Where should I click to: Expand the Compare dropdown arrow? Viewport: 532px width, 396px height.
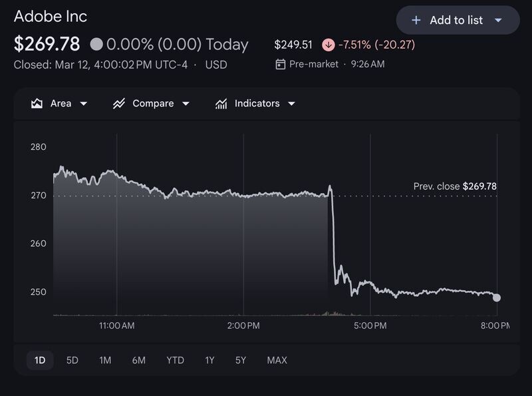coord(186,104)
